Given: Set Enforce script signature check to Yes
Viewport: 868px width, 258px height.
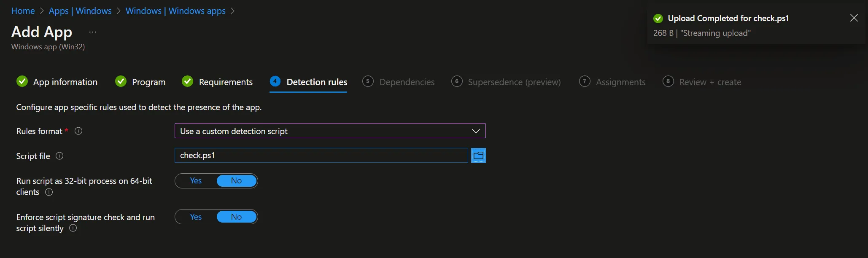Looking at the screenshot, I should click(x=196, y=217).
